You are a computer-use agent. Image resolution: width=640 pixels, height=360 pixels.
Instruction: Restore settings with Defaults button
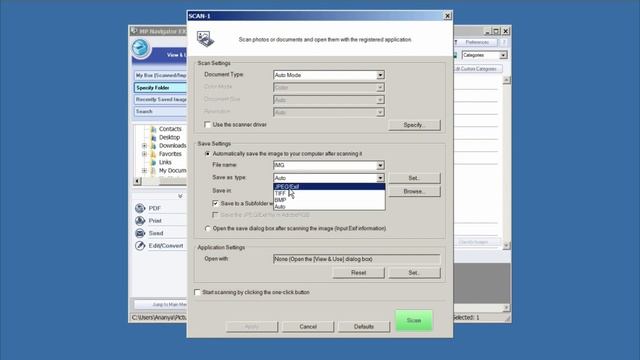tap(364, 327)
